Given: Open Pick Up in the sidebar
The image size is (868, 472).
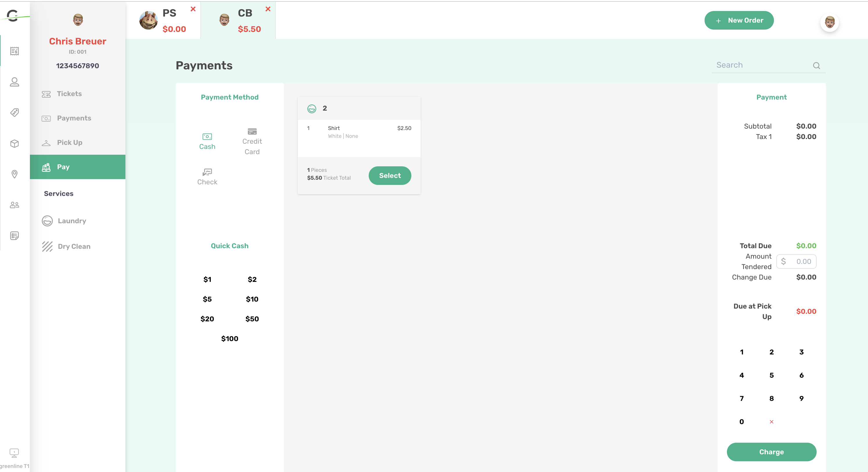Looking at the screenshot, I should click(69, 143).
